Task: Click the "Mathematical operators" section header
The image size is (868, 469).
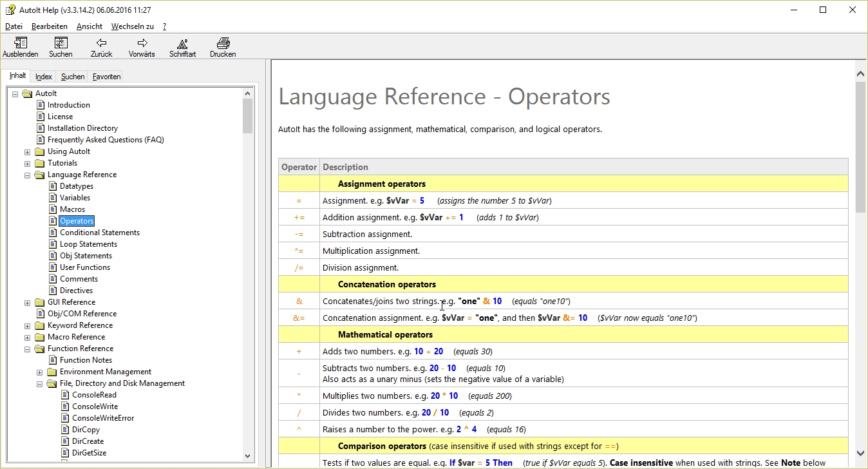Action: pos(385,334)
